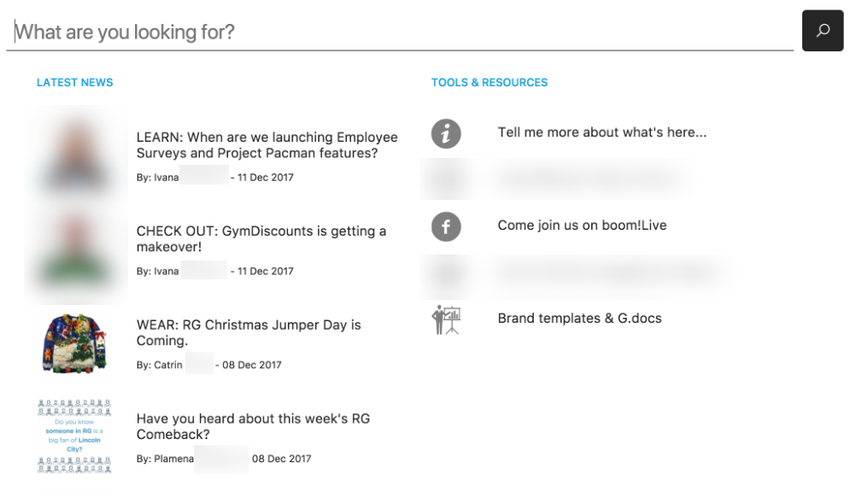Open the 'this week's RG Comeback' headline
The width and height of the screenshot is (862, 504).
(253, 426)
